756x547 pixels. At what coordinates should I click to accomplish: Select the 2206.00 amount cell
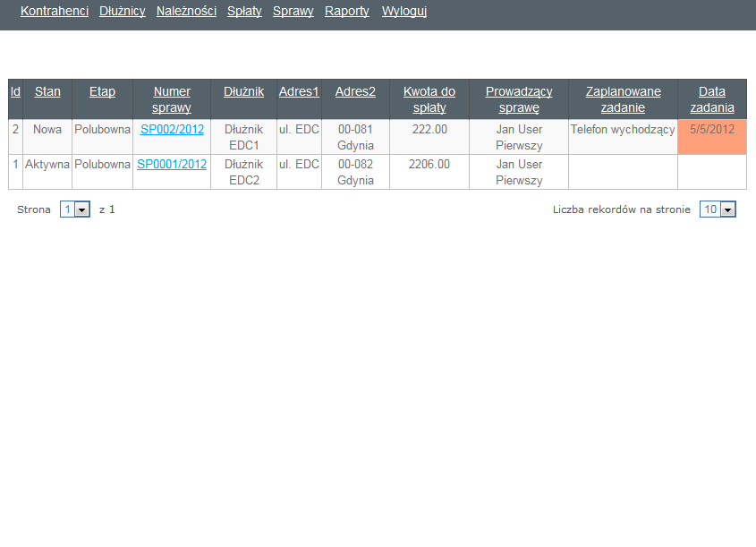pyautogui.click(x=429, y=172)
